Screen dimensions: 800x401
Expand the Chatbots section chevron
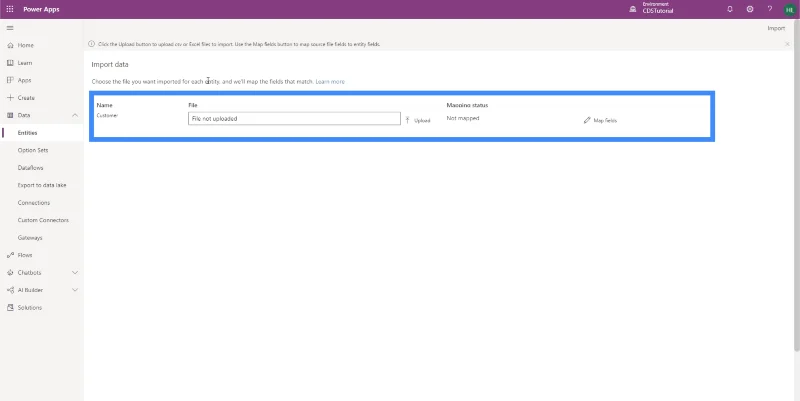(74, 272)
